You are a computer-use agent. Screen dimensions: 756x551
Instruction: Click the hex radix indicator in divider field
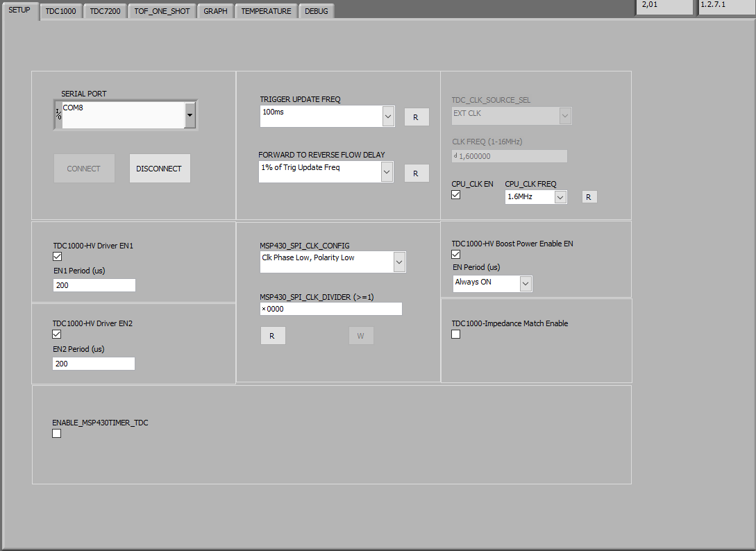click(264, 309)
